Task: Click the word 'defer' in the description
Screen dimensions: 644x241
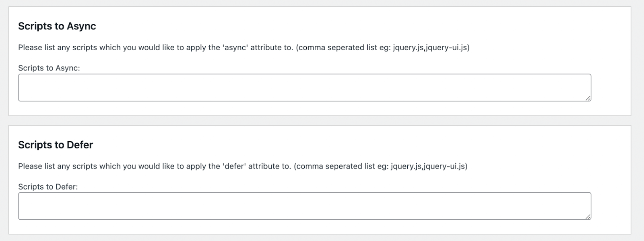Action: point(233,166)
